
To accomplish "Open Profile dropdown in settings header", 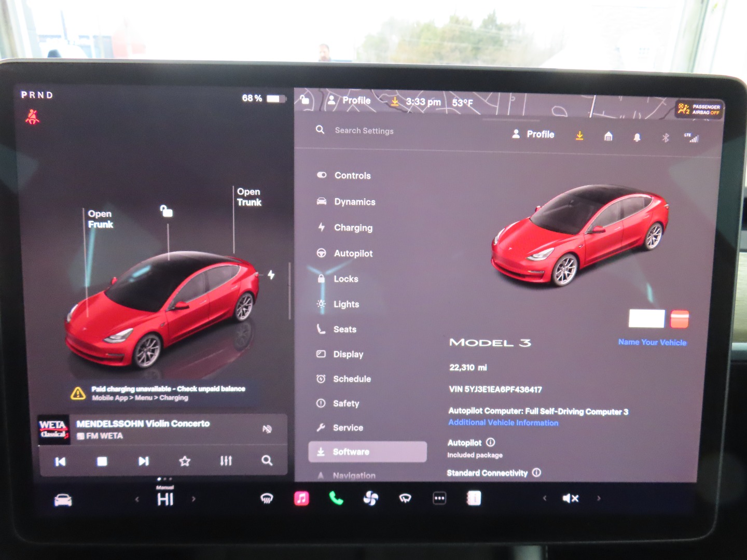I will pos(533,134).
